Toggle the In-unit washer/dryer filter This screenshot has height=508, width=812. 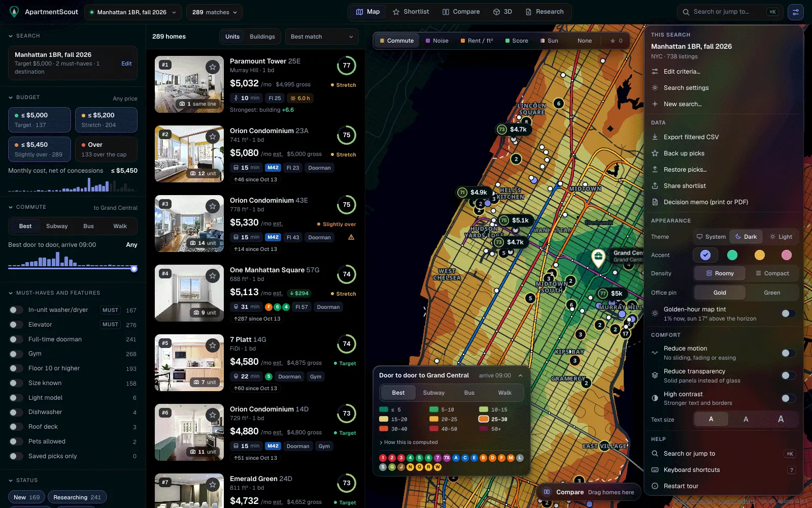click(x=16, y=310)
